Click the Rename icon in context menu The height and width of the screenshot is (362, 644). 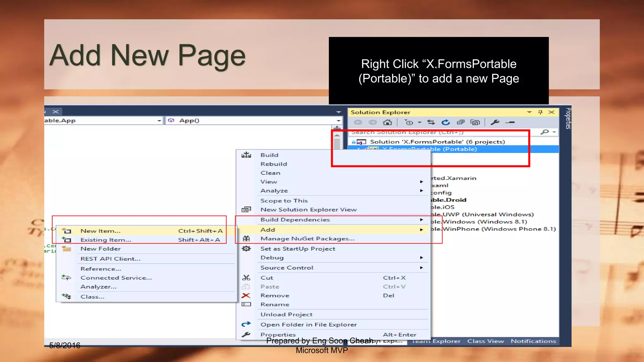tap(246, 304)
